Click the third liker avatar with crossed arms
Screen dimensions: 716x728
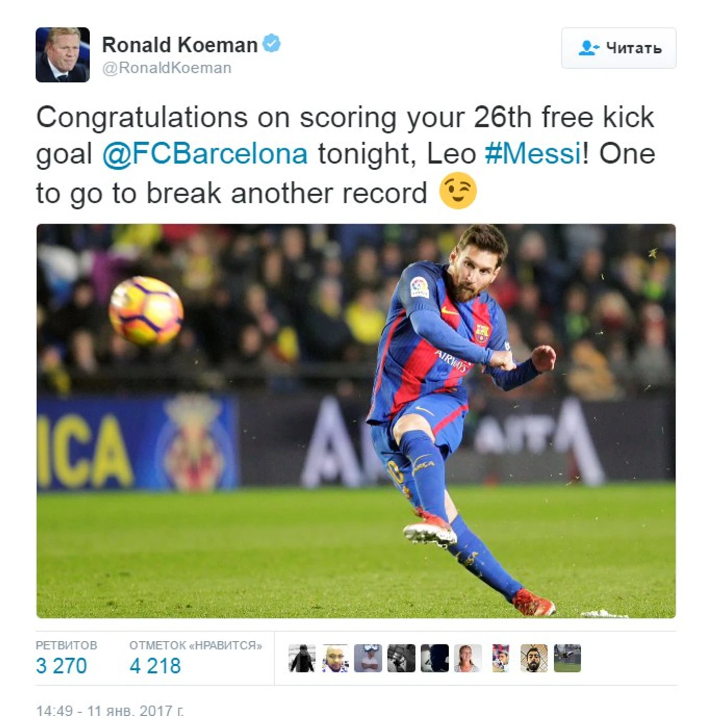point(368,658)
